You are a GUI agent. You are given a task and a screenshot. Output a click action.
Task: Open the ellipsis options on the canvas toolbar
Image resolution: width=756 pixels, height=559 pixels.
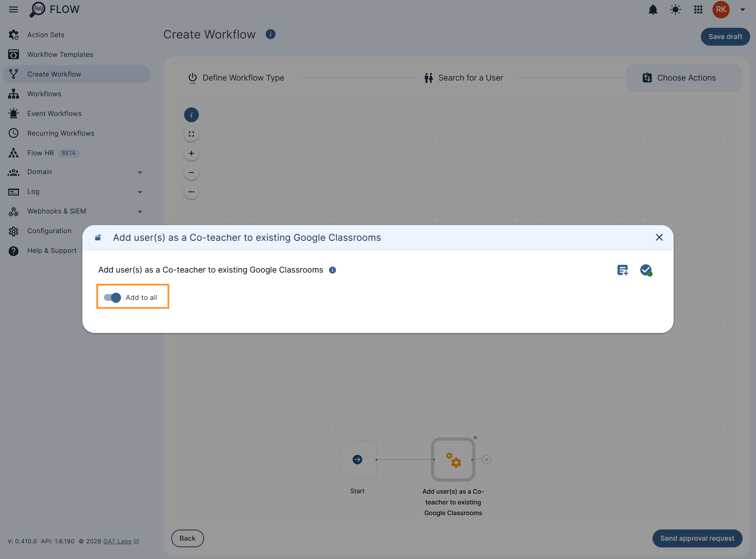[191, 192]
